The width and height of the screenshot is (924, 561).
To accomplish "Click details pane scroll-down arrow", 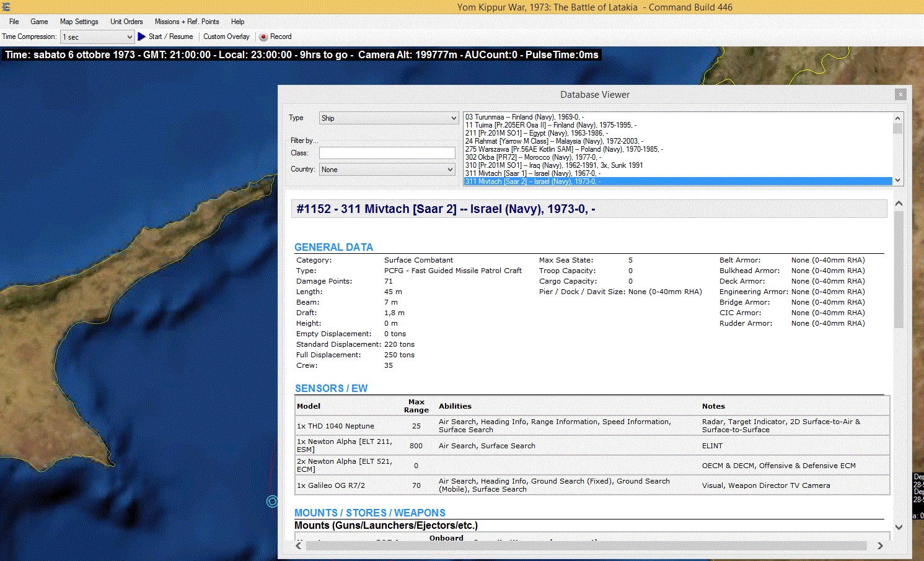I will point(899,527).
